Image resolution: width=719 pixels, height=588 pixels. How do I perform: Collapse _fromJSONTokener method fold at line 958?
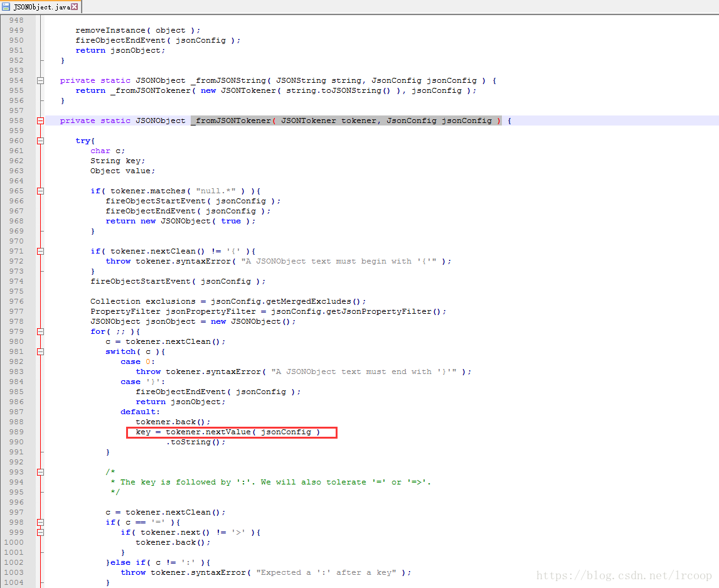[40, 120]
